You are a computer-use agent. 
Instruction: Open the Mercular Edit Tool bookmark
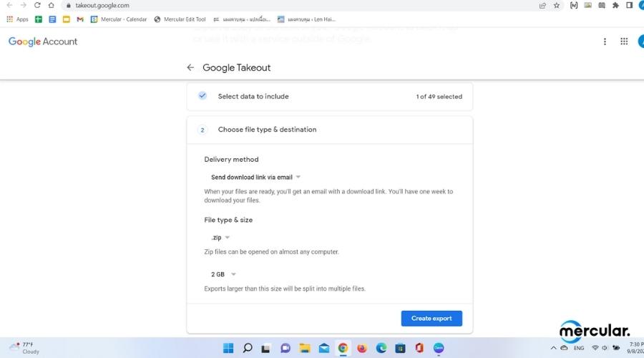click(x=180, y=19)
